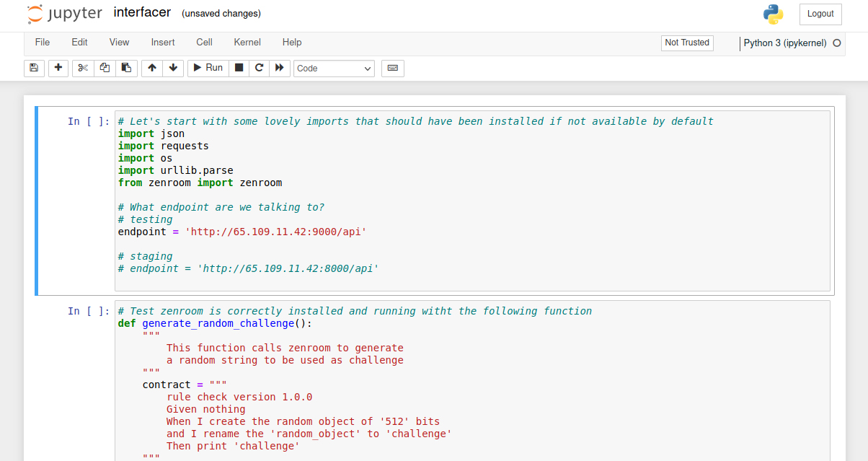Interrupt the kernel with stop icon

point(239,68)
